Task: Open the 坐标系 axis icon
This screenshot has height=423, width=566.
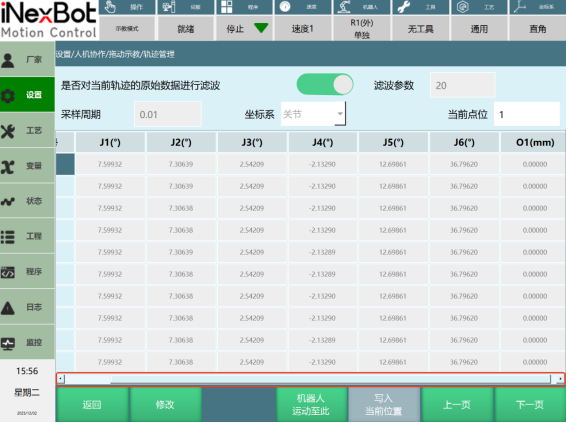Action: tap(520, 6)
